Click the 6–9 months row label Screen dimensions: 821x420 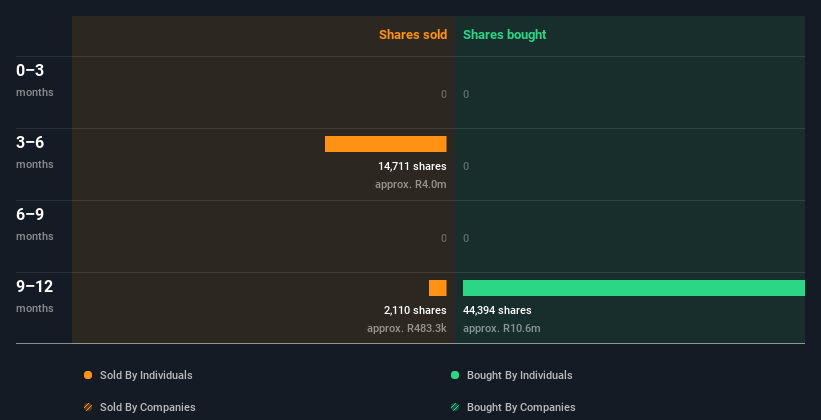coord(35,224)
